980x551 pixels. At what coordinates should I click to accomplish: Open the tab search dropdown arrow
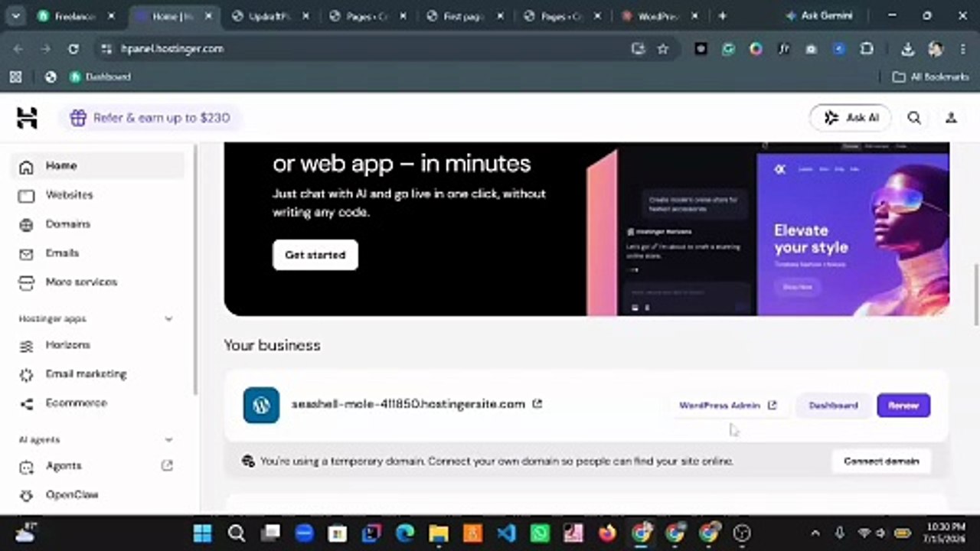(x=15, y=15)
